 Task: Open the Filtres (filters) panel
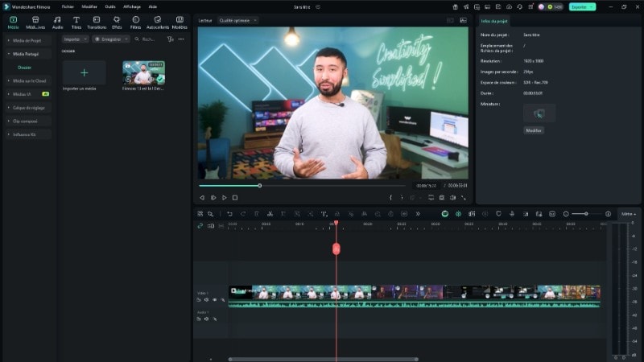click(135, 23)
